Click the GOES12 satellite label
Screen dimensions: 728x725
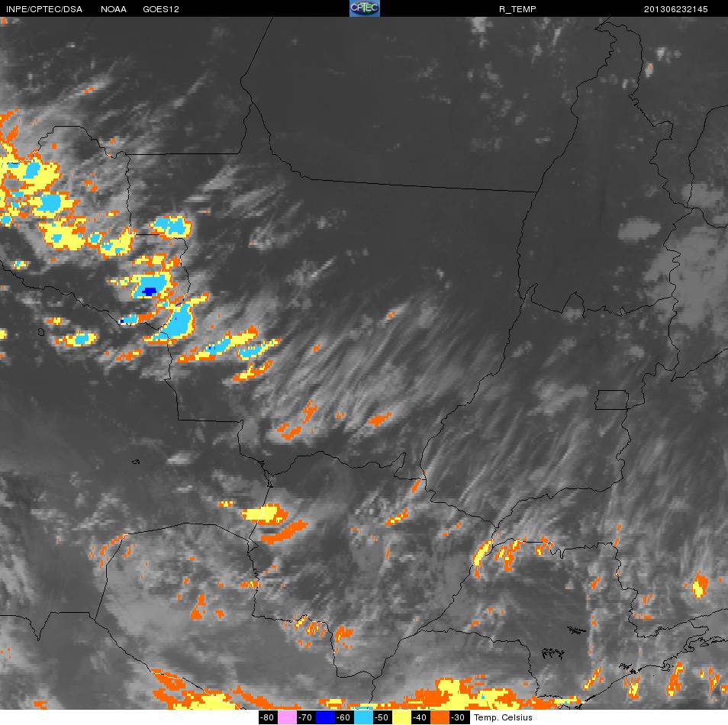[x=161, y=9]
